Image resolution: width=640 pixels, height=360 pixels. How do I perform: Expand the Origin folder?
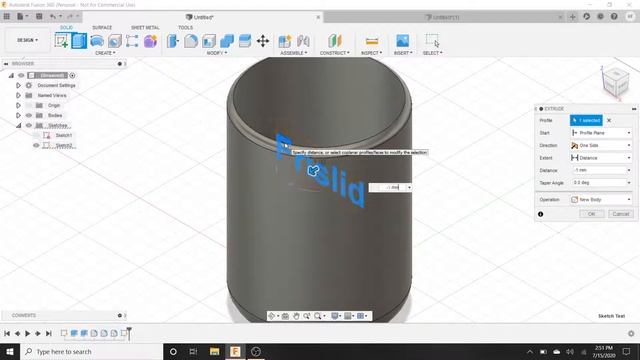18,105
